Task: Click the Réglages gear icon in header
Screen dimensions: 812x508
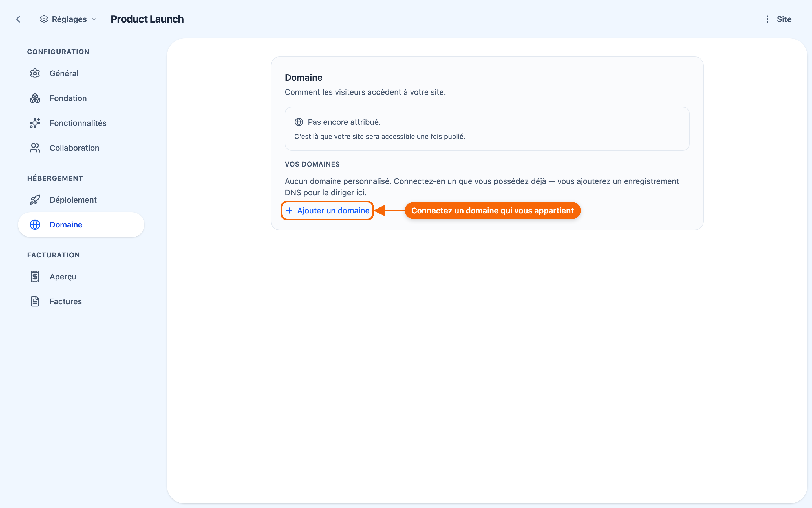Action: point(44,19)
